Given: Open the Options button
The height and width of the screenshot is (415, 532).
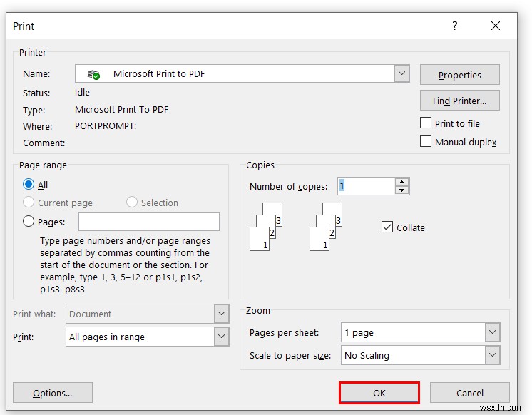Looking at the screenshot, I should pos(53,393).
